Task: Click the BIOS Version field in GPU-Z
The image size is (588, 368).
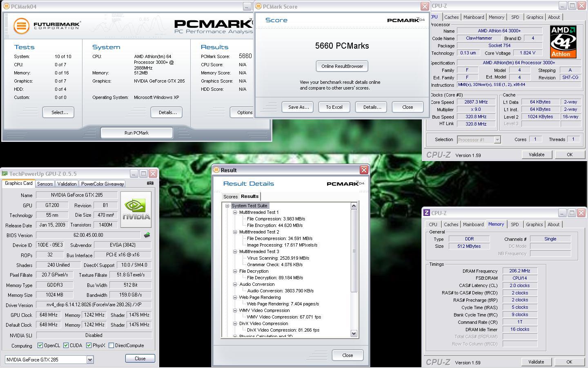Action: pos(89,235)
